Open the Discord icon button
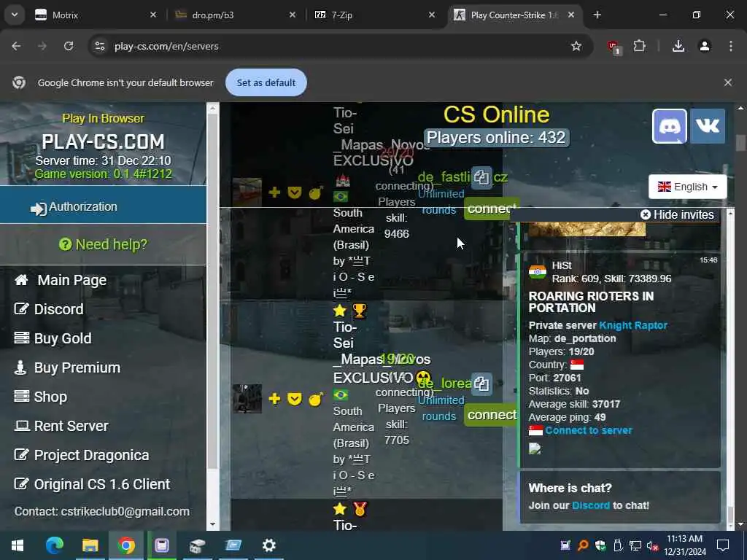Viewport: 747px width, 560px height. click(x=670, y=126)
